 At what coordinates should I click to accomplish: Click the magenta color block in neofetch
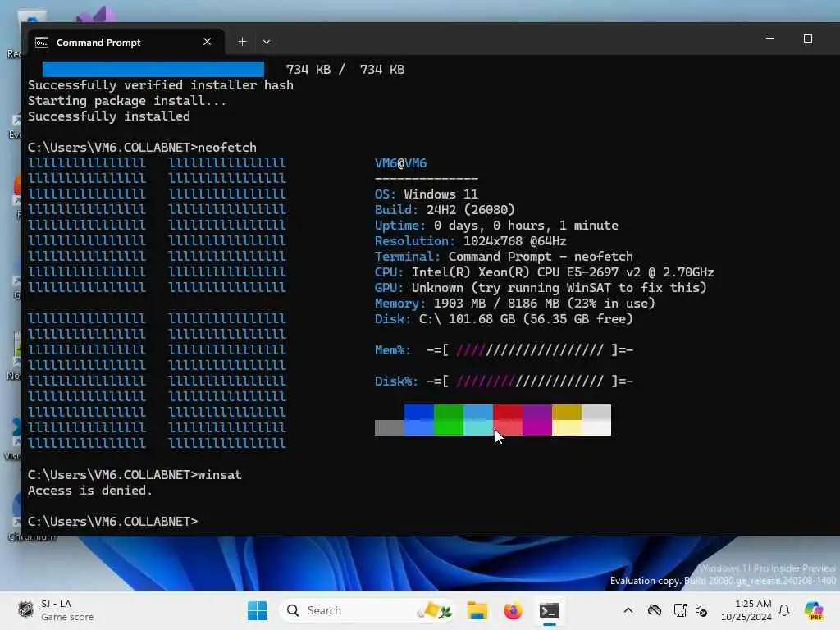coord(536,420)
